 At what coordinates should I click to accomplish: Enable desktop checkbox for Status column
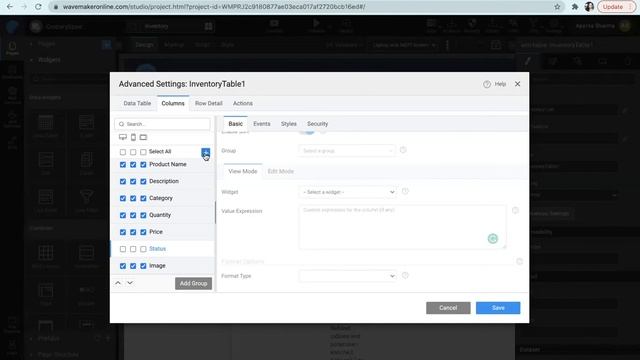pyautogui.click(x=123, y=249)
